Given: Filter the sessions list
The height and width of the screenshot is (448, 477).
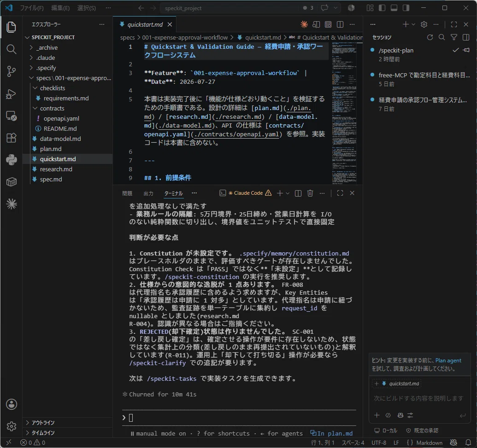Looking at the screenshot, I should pos(454,37).
